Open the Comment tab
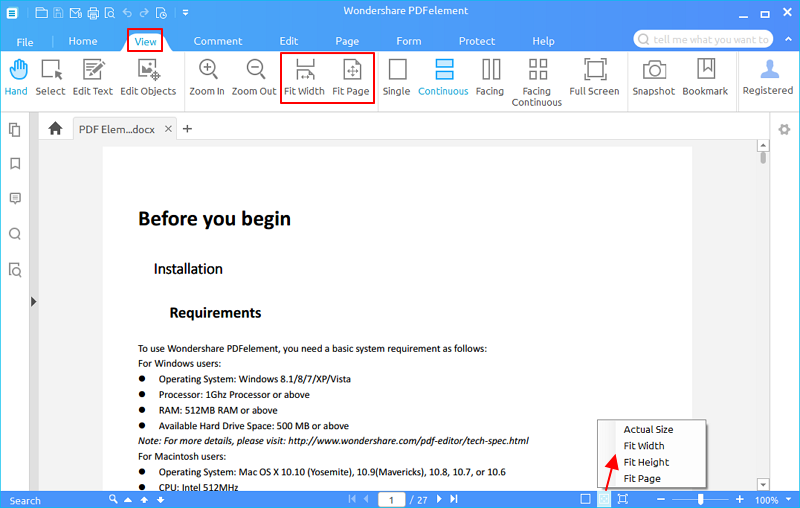 (218, 41)
